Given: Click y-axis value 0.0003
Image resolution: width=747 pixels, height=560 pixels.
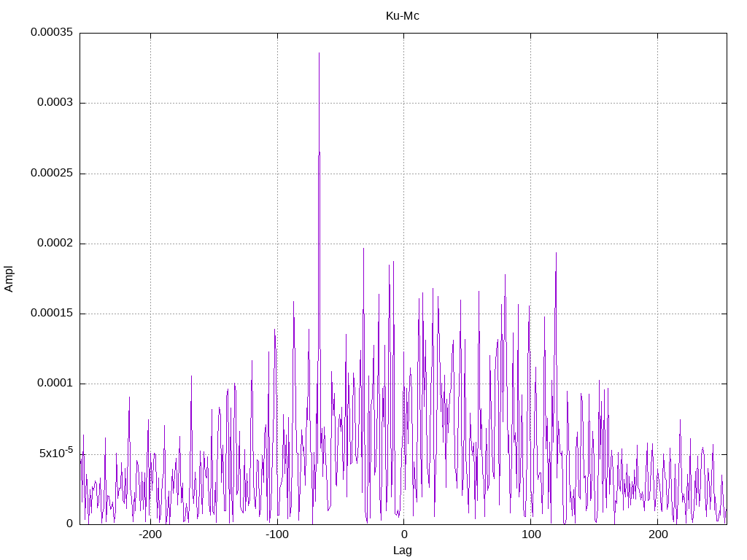Looking at the screenshot, I should (x=55, y=102).
